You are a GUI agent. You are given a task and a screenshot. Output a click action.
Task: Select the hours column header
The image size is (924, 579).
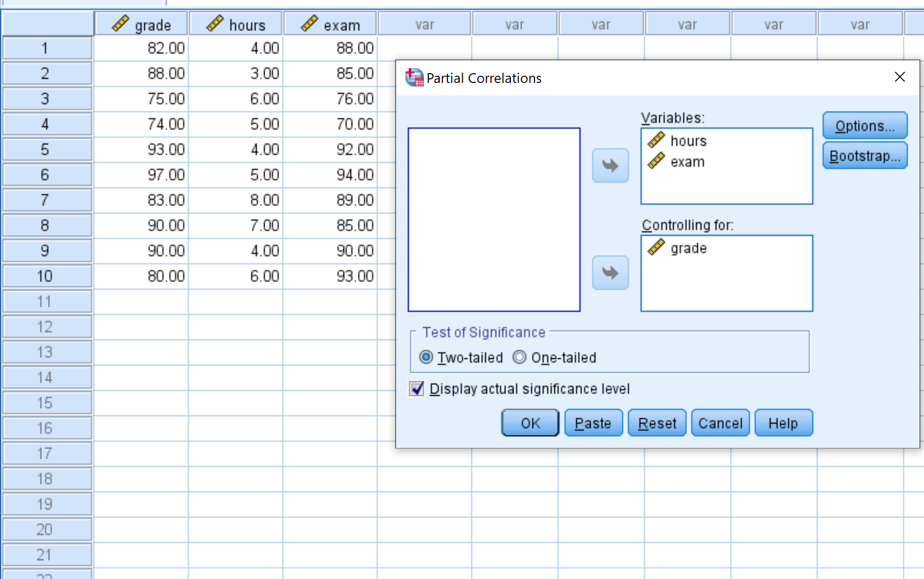point(236,25)
